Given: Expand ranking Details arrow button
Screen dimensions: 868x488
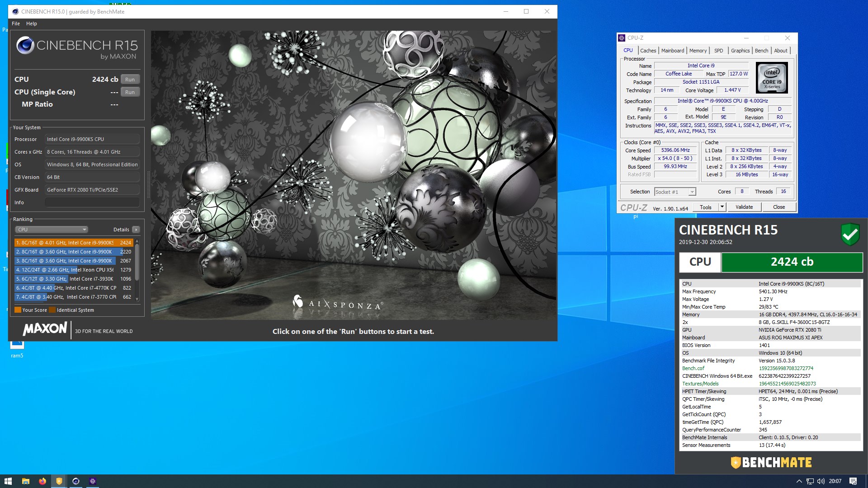Looking at the screenshot, I should click(136, 230).
